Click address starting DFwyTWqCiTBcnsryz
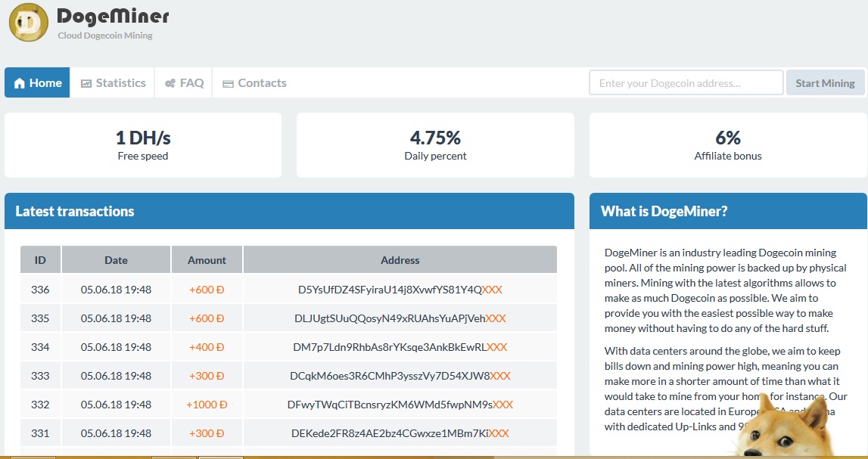 click(400, 405)
